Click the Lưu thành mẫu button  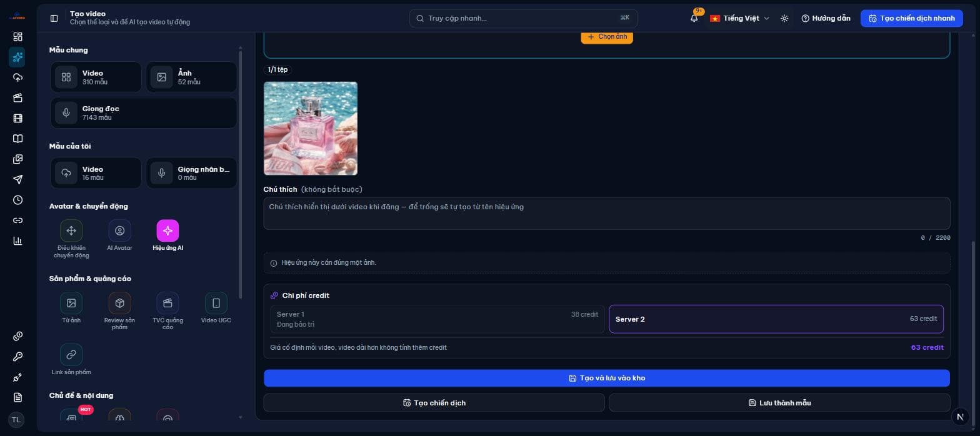pos(779,403)
